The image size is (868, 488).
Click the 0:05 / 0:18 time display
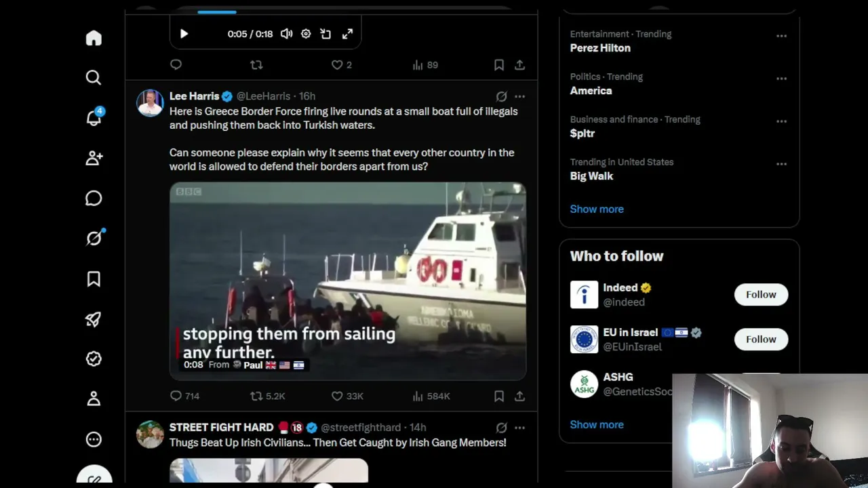250,34
